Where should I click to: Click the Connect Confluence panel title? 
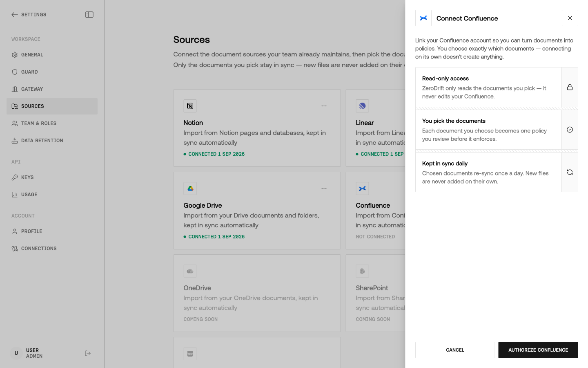467,18
